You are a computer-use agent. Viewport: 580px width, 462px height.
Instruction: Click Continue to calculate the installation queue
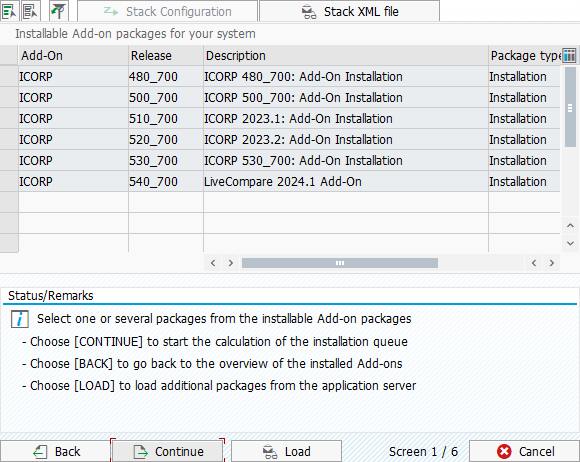[167, 452]
